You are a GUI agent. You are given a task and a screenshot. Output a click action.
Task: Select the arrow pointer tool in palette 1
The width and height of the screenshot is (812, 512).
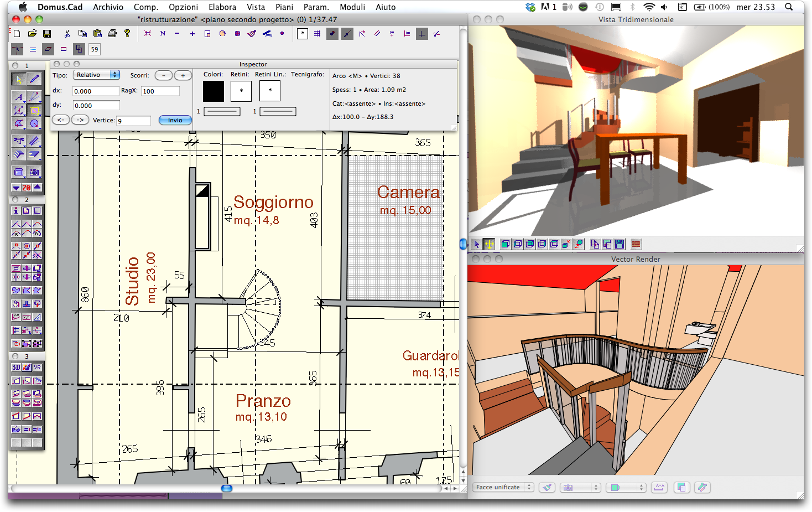(19, 80)
